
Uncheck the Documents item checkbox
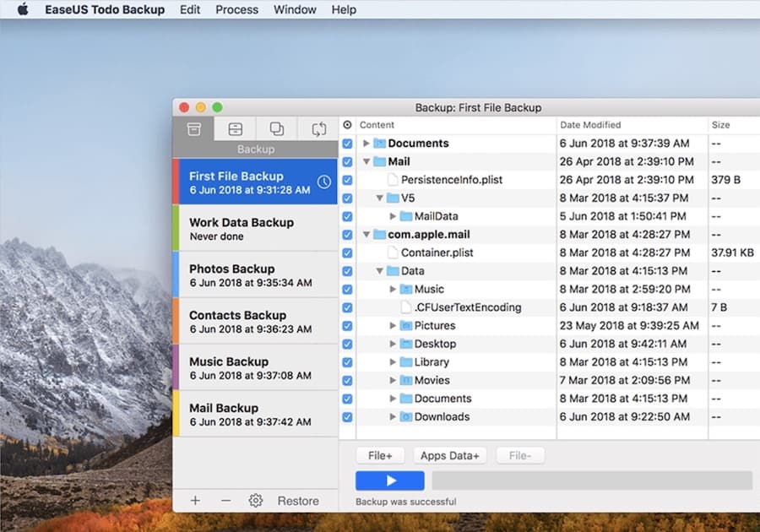pos(347,144)
